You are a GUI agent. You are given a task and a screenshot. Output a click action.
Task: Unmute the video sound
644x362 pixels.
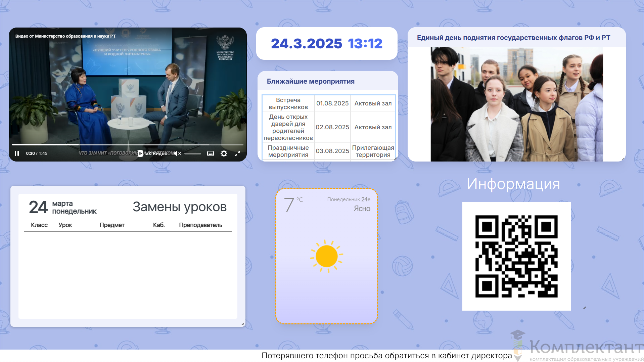177,153
